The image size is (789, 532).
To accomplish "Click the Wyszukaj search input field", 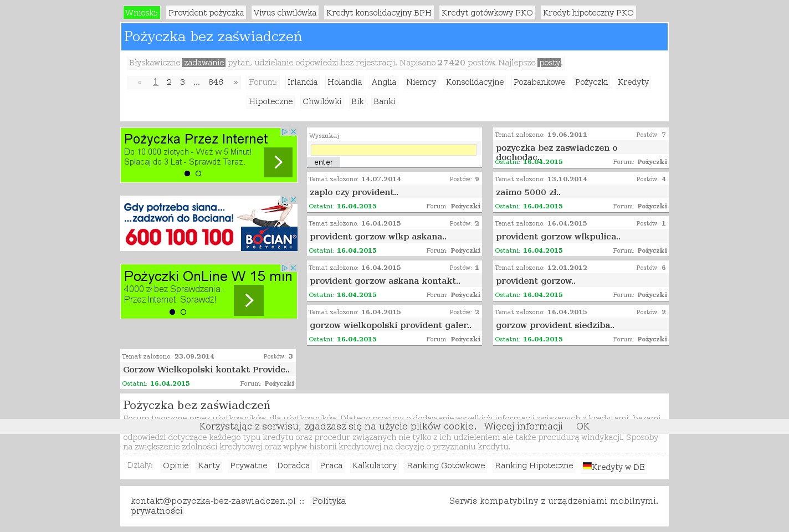I will click(x=393, y=150).
